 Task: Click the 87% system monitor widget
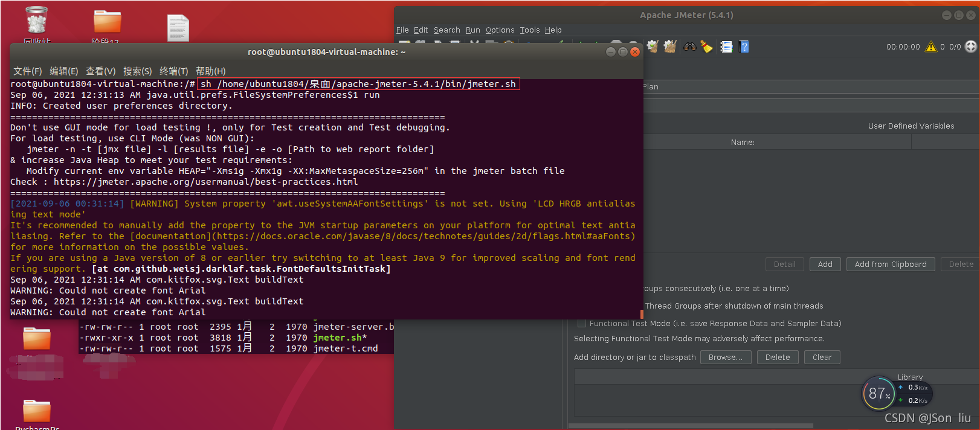click(x=879, y=393)
